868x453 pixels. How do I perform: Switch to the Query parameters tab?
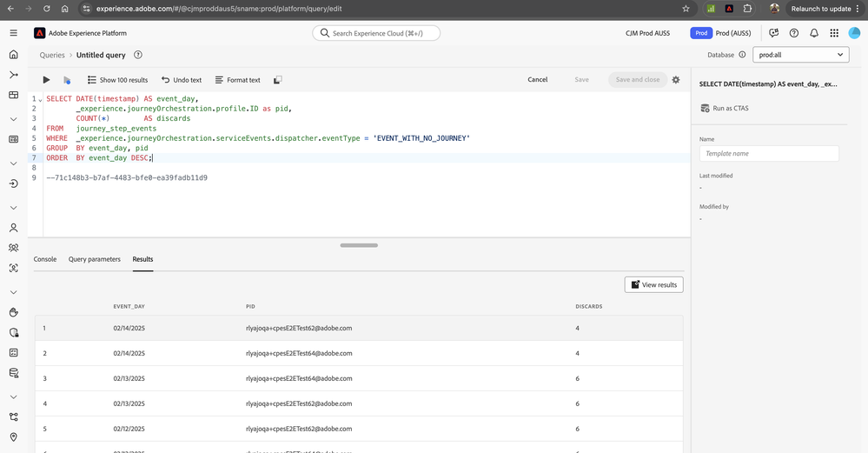[x=95, y=259]
